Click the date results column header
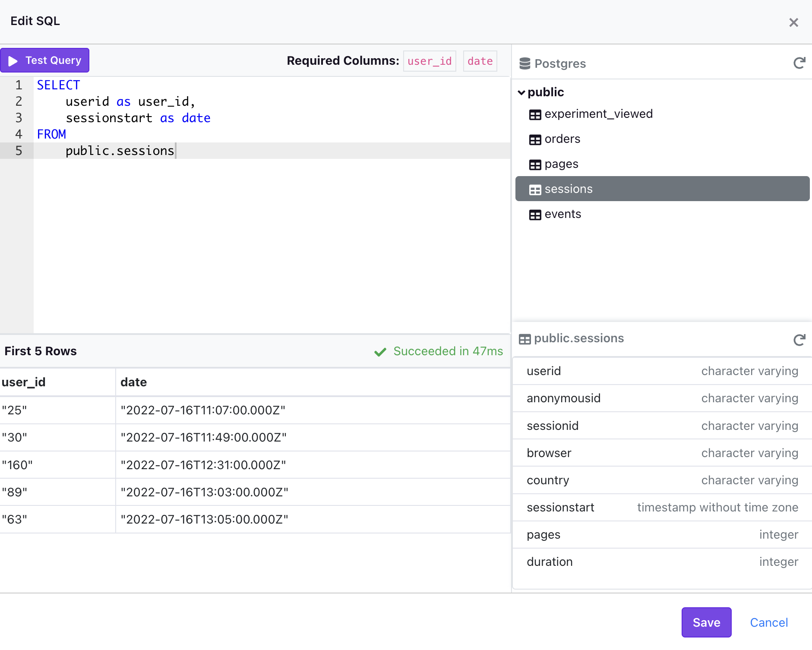This screenshot has height=650, width=812. pyautogui.click(x=313, y=382)
